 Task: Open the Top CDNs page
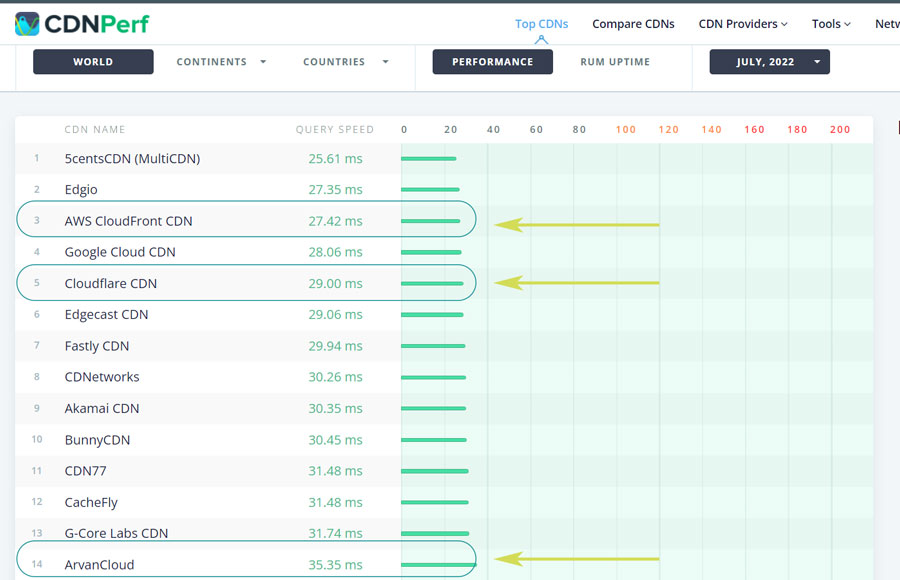point(541,24)
